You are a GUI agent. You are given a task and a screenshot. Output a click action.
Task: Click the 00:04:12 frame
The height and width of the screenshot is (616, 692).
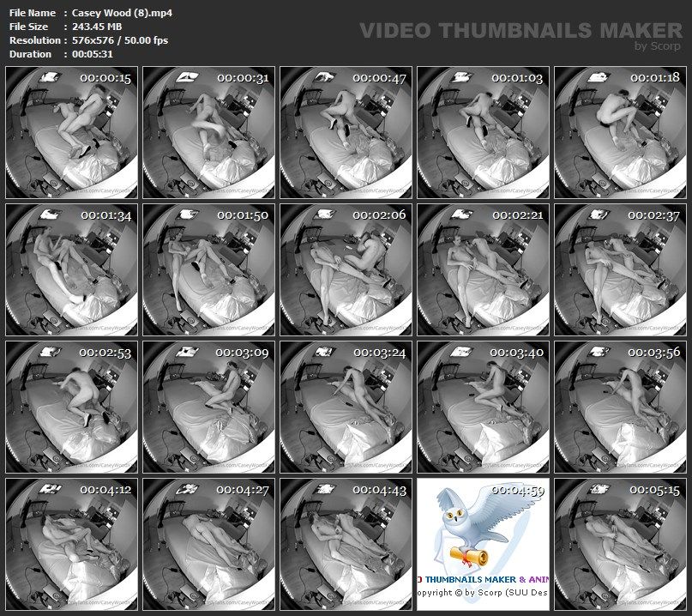pyautogui.click(x=72, y=544)
